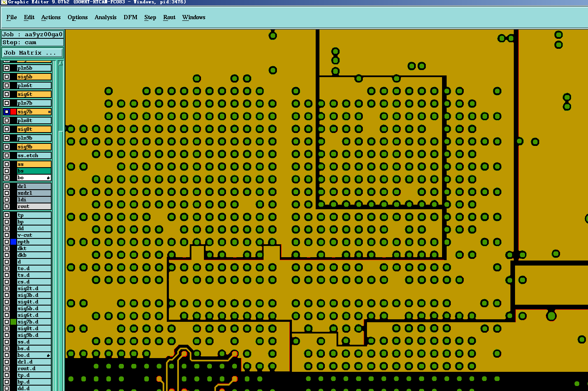Click the small grid icon on sig7b row
This screenshot has width=588, height=391.
49,112
